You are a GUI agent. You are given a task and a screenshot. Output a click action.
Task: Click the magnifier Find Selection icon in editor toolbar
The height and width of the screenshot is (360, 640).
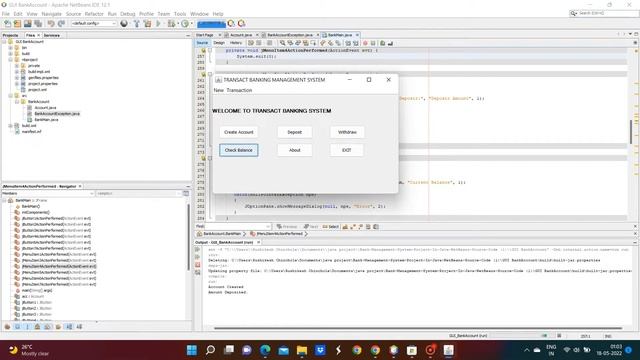pos(282,43)
